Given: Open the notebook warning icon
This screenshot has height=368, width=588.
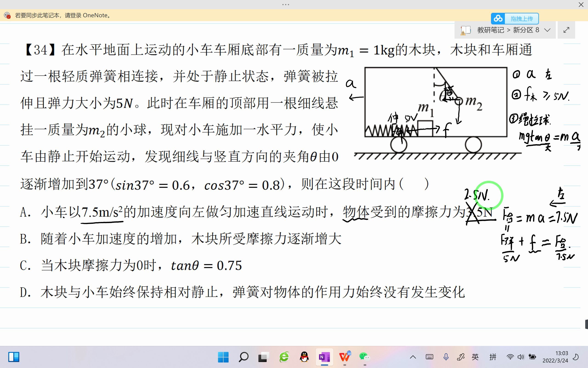Looking at the screenshot, I should (465, 30).
